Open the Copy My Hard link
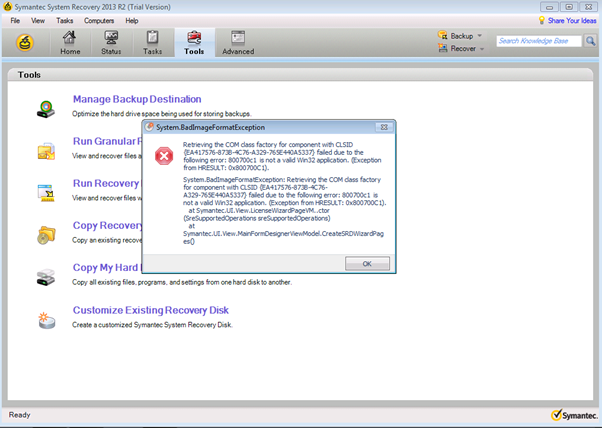Image resolution: width=602 pixels, height=428 pixels. pyautogui.click(x=107, y=268)
